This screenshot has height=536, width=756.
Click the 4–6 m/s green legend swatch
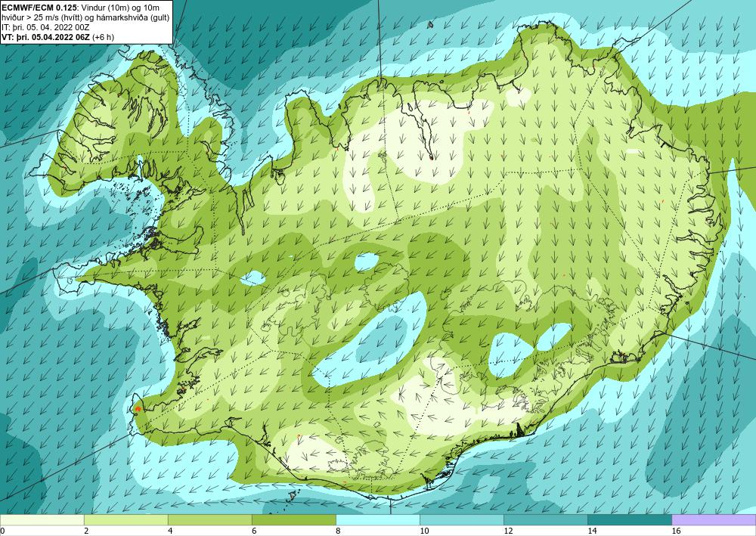pyautogui.click(x=209, y=520)
